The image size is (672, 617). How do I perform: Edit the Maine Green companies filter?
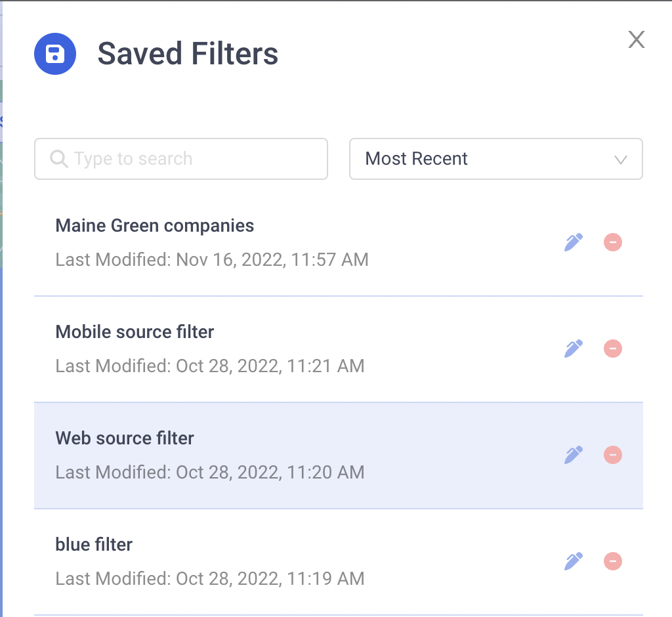coord(574,242)
